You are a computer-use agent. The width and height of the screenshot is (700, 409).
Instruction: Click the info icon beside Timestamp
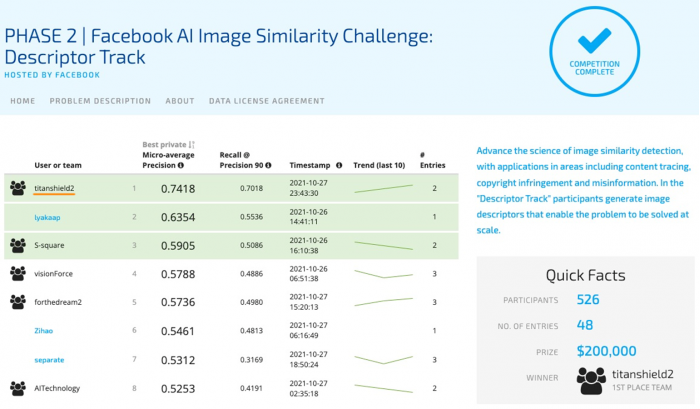pos(339,165)
